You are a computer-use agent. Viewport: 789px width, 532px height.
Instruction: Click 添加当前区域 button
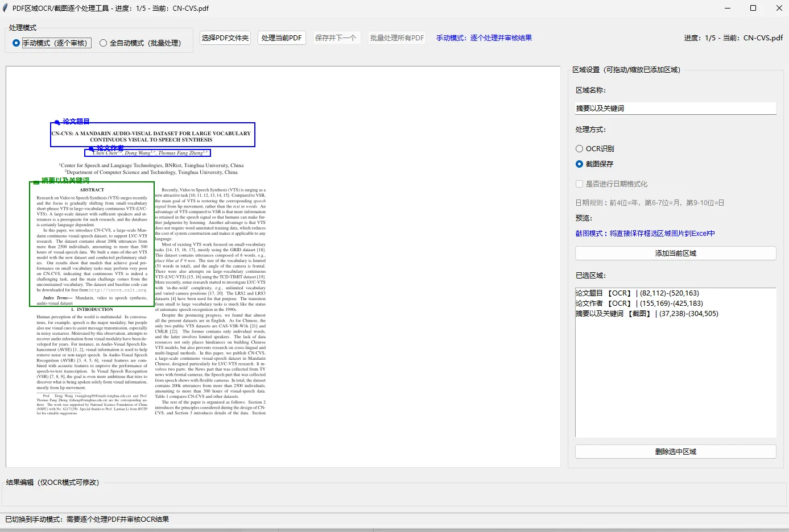675,253
